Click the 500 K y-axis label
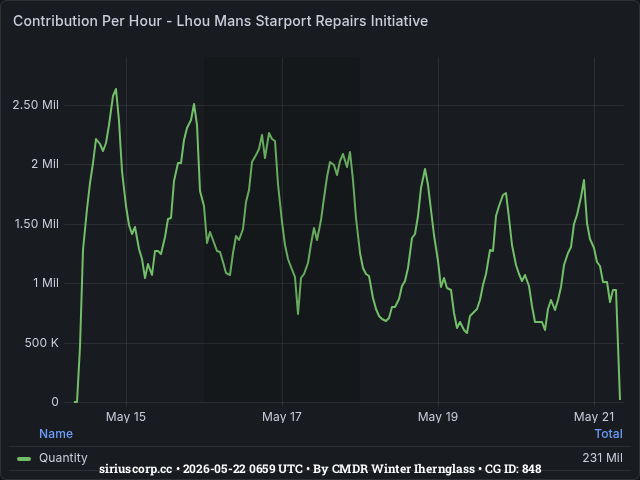This screenshot has width=640, height=480. (x=42, y=343)
